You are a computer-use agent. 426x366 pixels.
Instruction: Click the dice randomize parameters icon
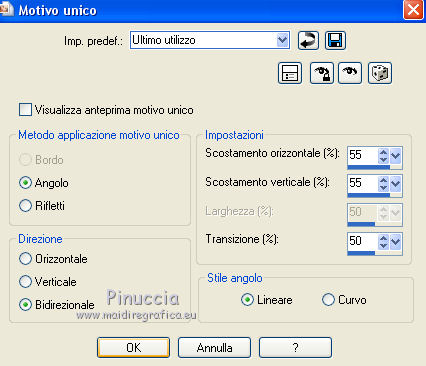380,73
